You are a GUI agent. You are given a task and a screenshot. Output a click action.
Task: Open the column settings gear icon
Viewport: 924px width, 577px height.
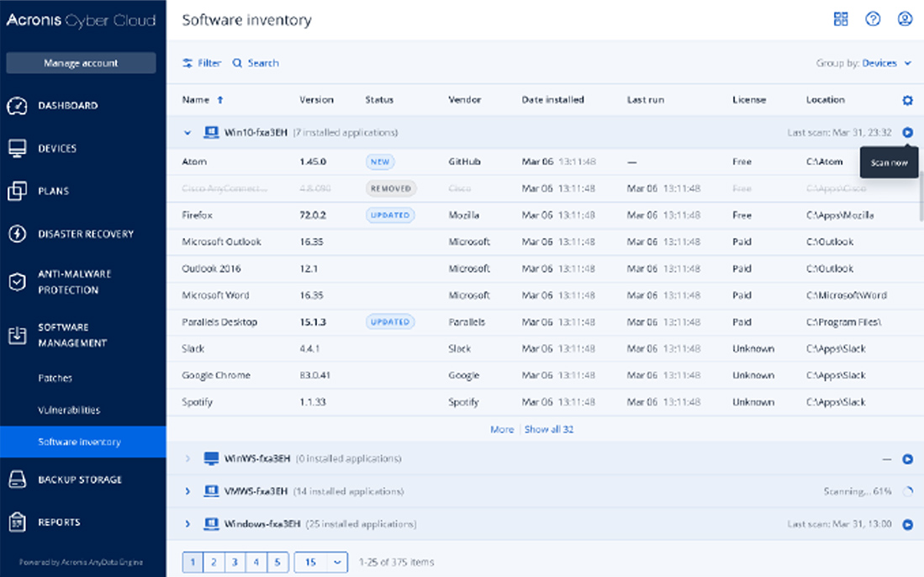[x=907, y=100]
